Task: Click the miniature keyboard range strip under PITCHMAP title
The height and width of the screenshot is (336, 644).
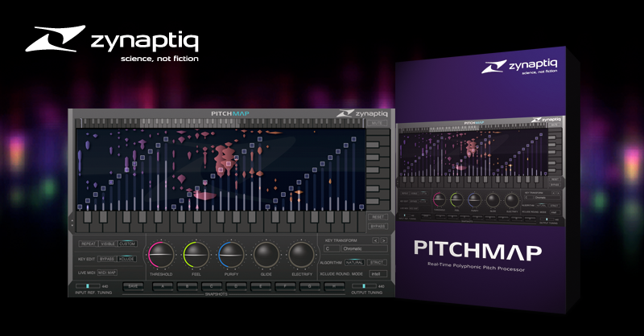Action: (x=220, y=123)
